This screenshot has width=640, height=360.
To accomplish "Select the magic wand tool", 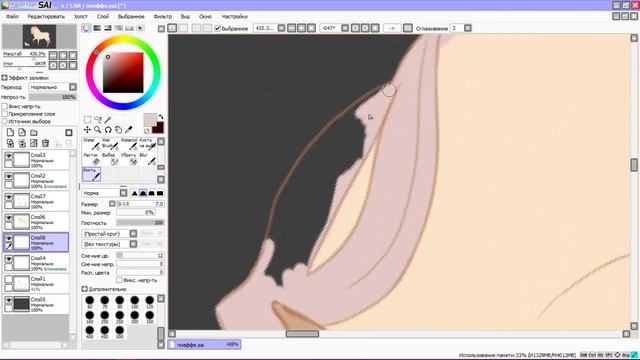I will point(108,120).
